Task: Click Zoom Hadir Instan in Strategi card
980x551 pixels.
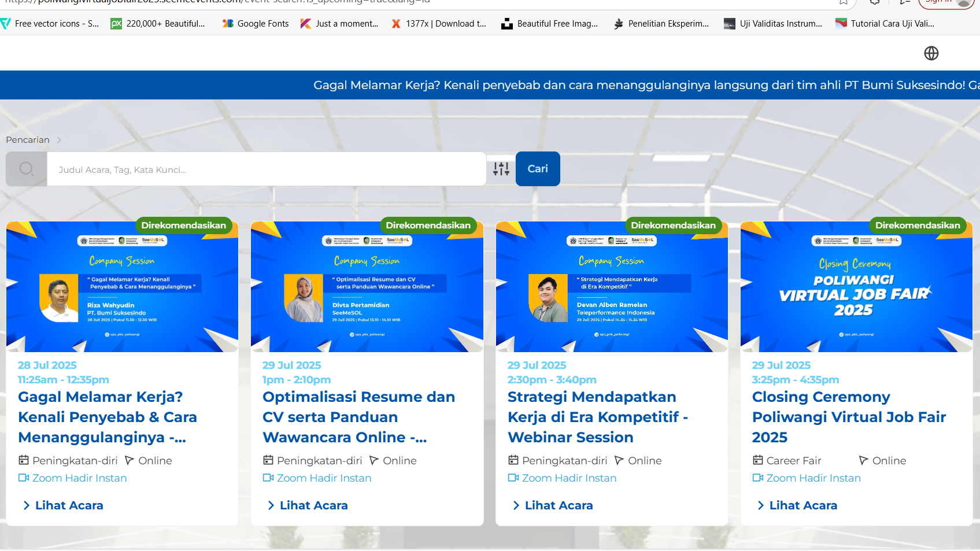Action: click(x=563, y=478)
